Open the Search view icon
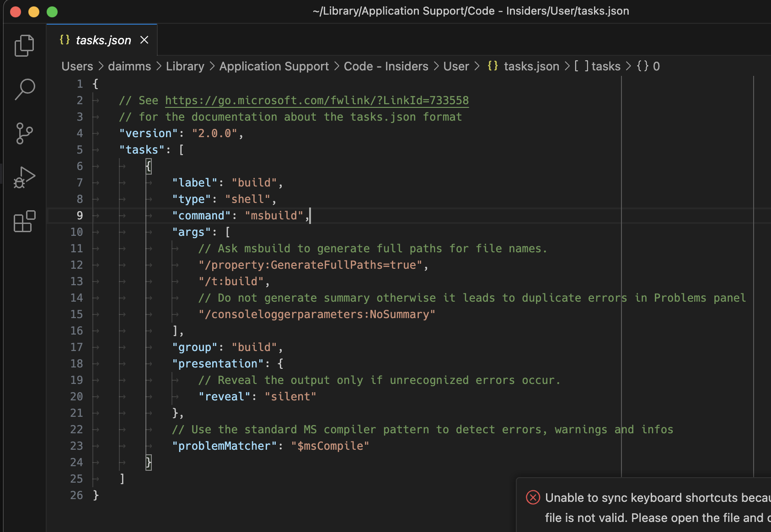 tap(24, 89)
